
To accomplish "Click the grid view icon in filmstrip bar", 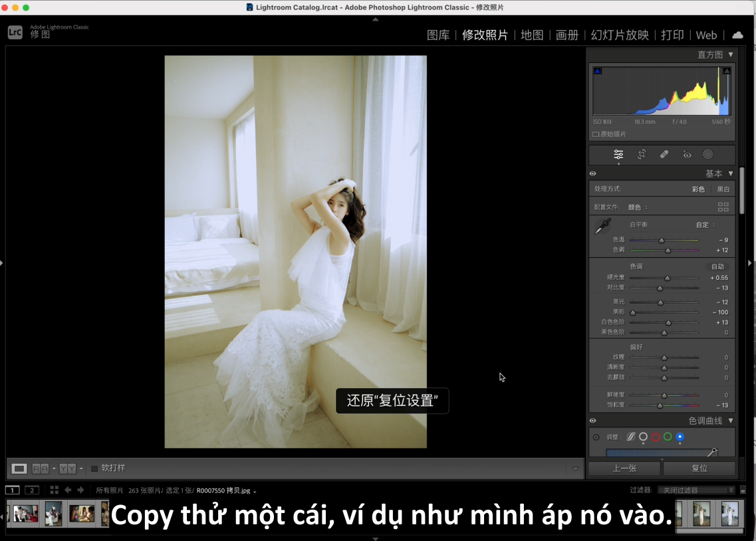I will [55, 490].
